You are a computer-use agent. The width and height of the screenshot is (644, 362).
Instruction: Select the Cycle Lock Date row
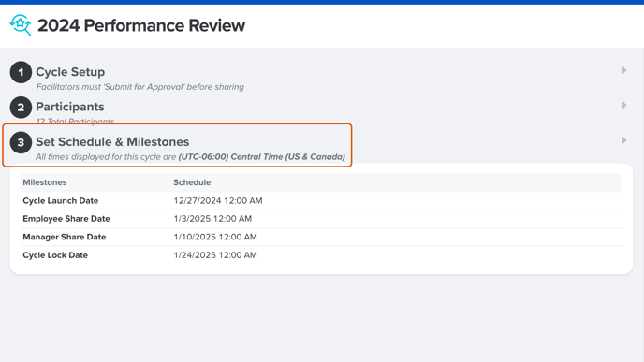click(321, 254)
